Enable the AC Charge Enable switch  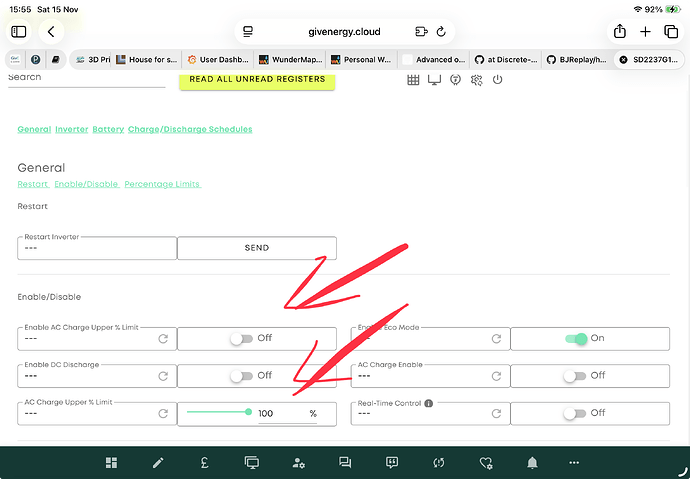pyautogui.click(x=575, y=376)
